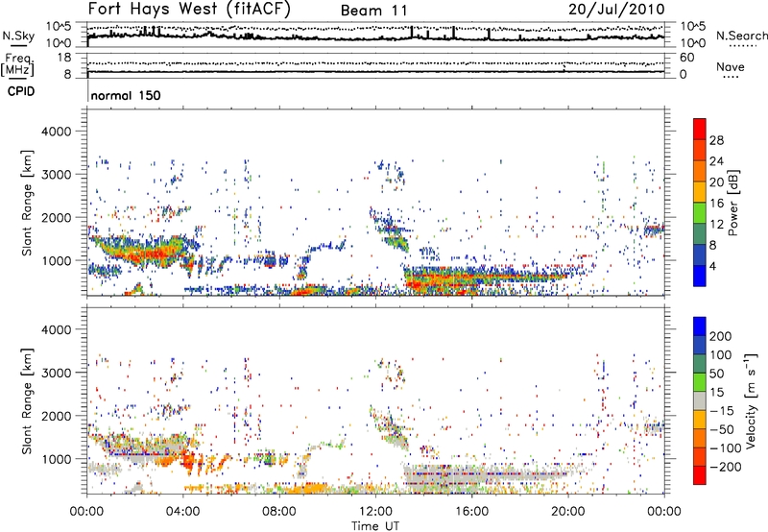
Task: Click the 'Slant Range [km]' label of velocity panel
Action: 27,400
